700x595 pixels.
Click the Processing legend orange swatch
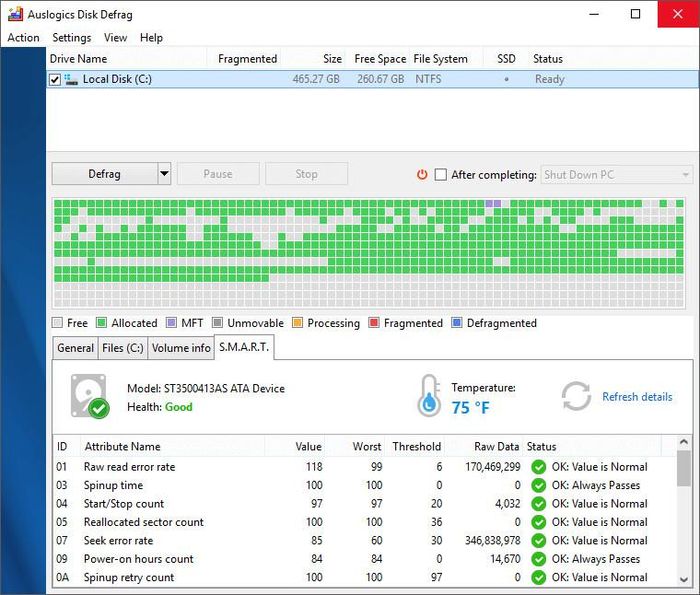[x=297, y=323]
